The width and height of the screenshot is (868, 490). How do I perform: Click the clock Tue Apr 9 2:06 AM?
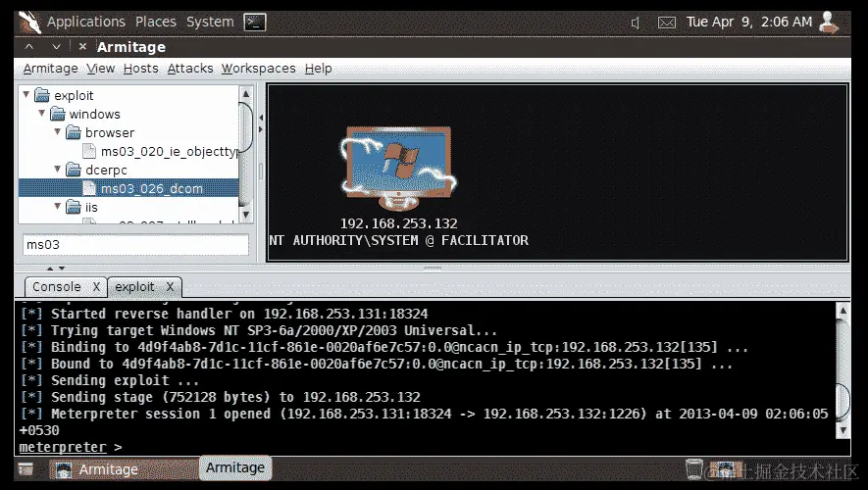[749, 23]
